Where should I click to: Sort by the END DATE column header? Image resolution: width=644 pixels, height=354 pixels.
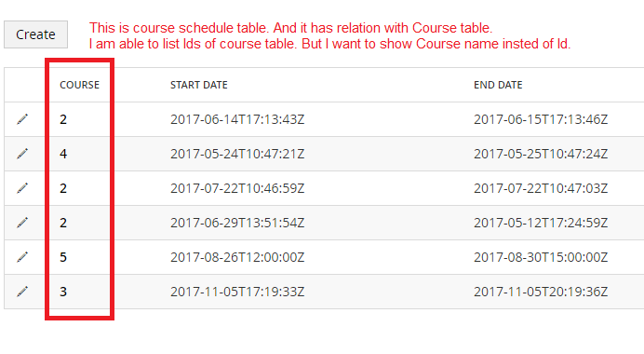point(498,85)
